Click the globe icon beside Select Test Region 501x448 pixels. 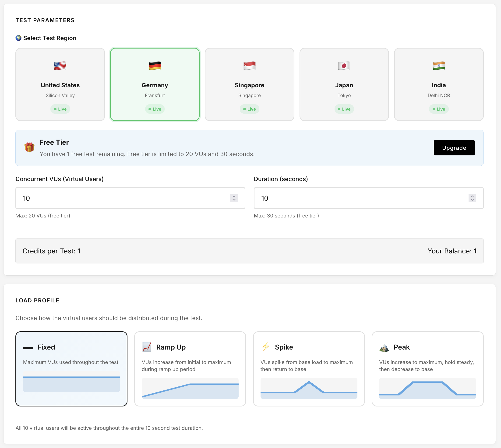click(x=18, y=38)
